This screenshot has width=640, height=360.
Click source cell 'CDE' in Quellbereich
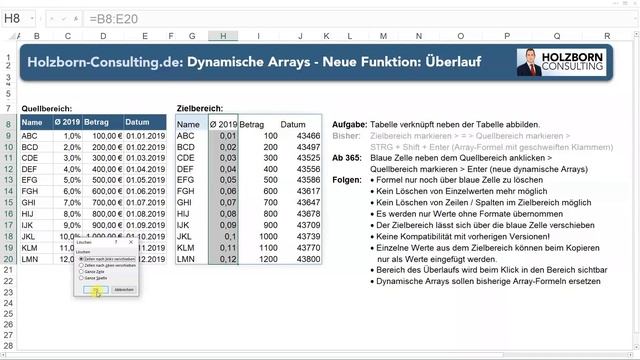[x=37, y=158]
